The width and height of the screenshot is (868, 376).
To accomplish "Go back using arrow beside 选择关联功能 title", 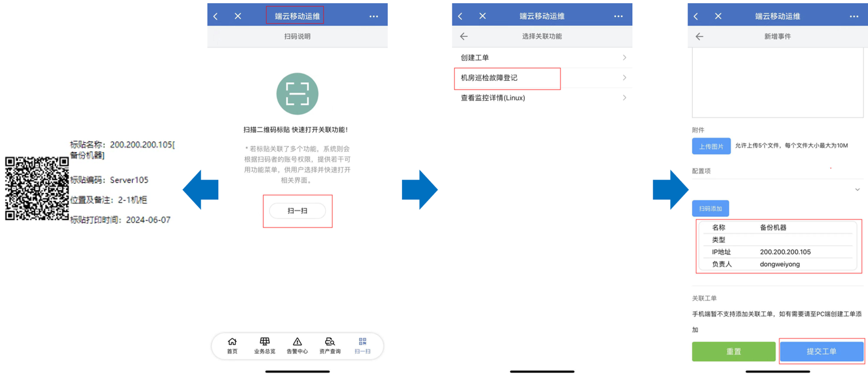I will click(x=464, y=36).
